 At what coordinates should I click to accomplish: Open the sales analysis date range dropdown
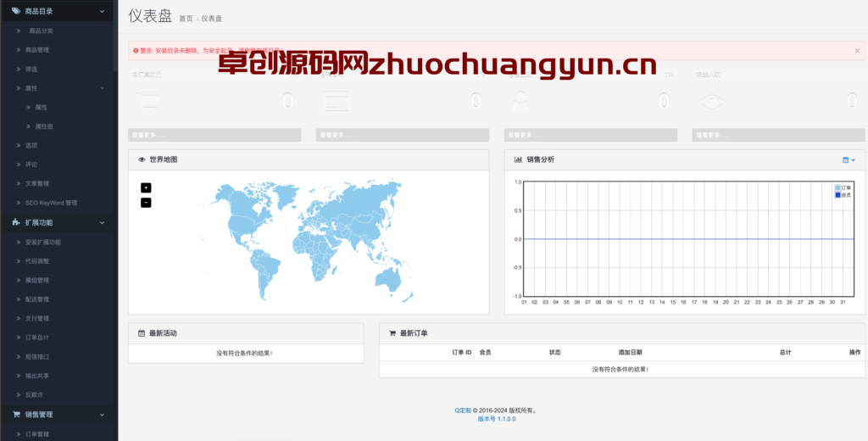(x=848, y=159)
